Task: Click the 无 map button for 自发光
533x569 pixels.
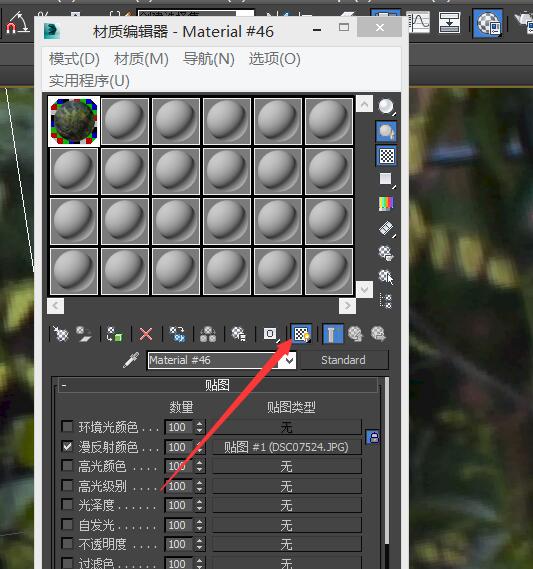Action: point(287,525)
